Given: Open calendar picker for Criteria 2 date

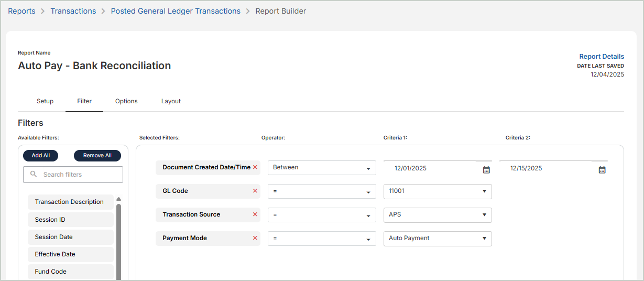Looking at the screenshot, I should [x=602, y=169].
